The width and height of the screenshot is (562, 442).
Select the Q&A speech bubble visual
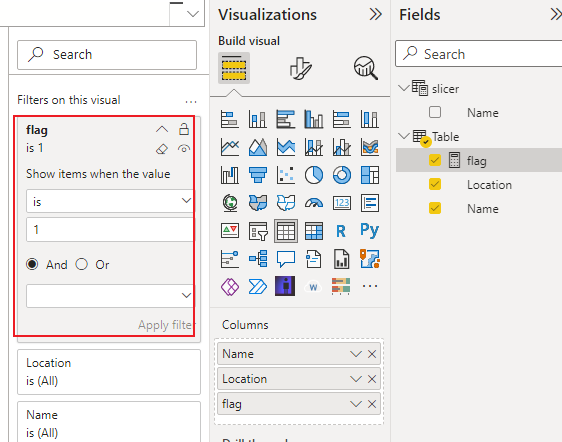click(x=286, y=259)
